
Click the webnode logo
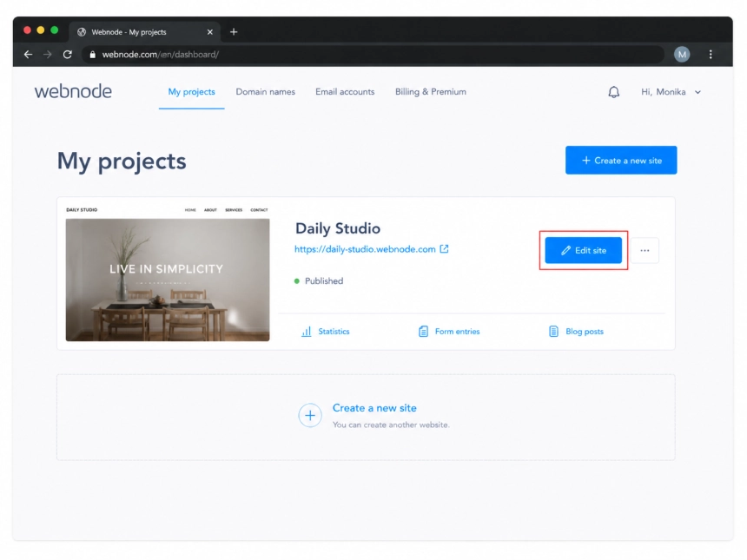pyautogui.click(x=73, y=91)
